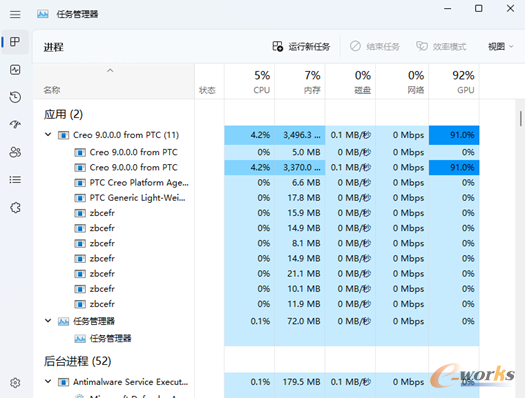Viewport: 525px width, 398px height.
Task: Click the 后台进程 (52) group heading
Action: (x=77, y=361)
